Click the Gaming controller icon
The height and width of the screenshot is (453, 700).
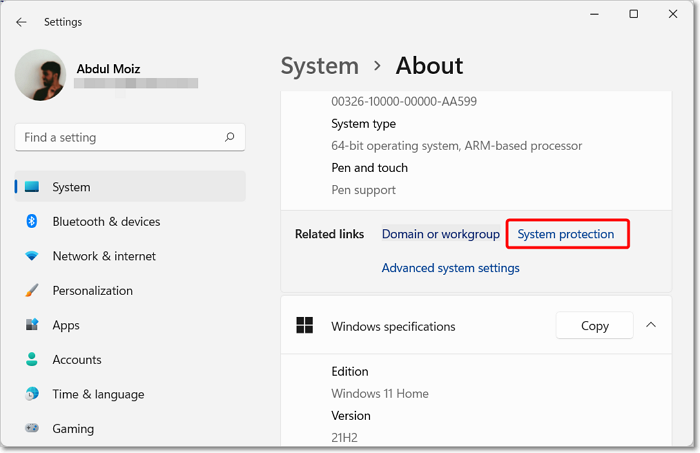(x=32, y=428)
